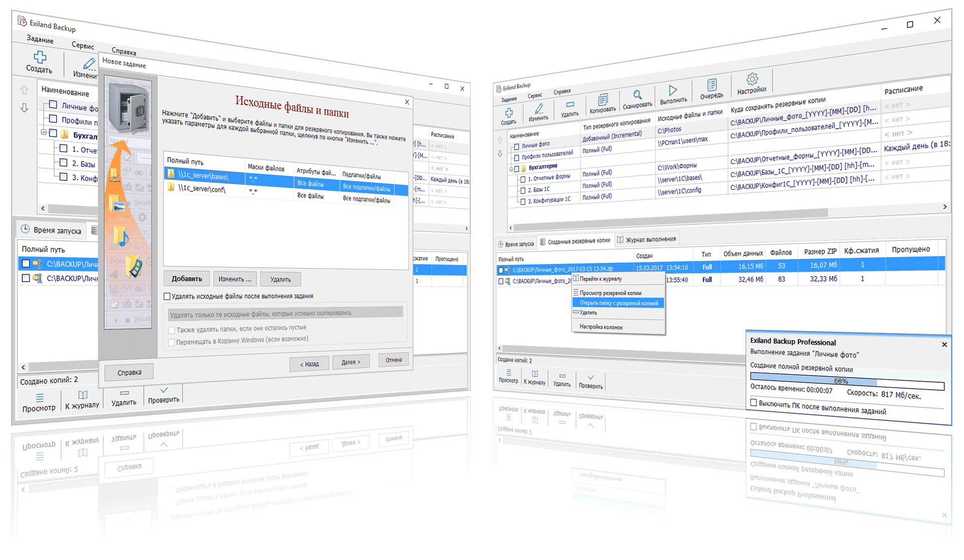This screenshot has height=560, width=964.
Task: Open Настройки gear icon
Action: [x=752, y=79]
